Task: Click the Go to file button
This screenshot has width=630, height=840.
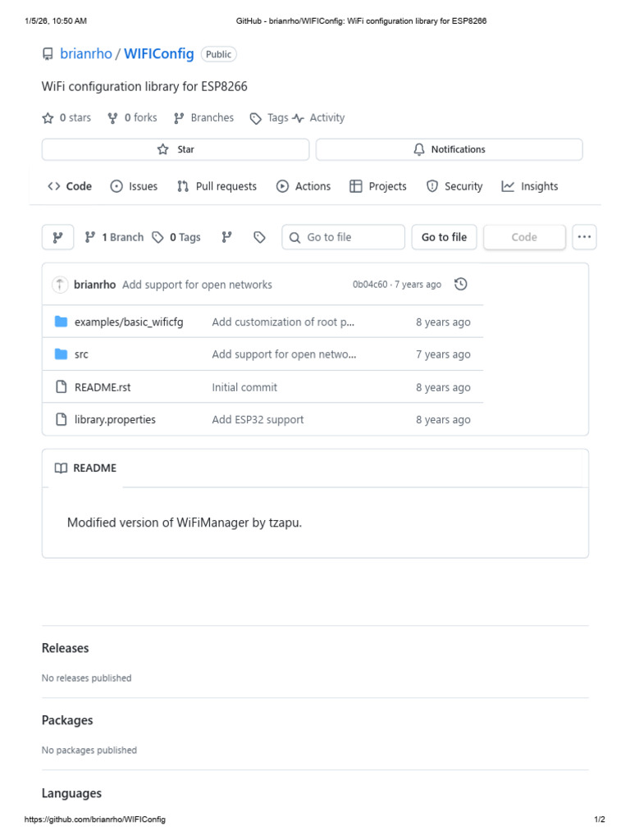Action: point(444,237)
